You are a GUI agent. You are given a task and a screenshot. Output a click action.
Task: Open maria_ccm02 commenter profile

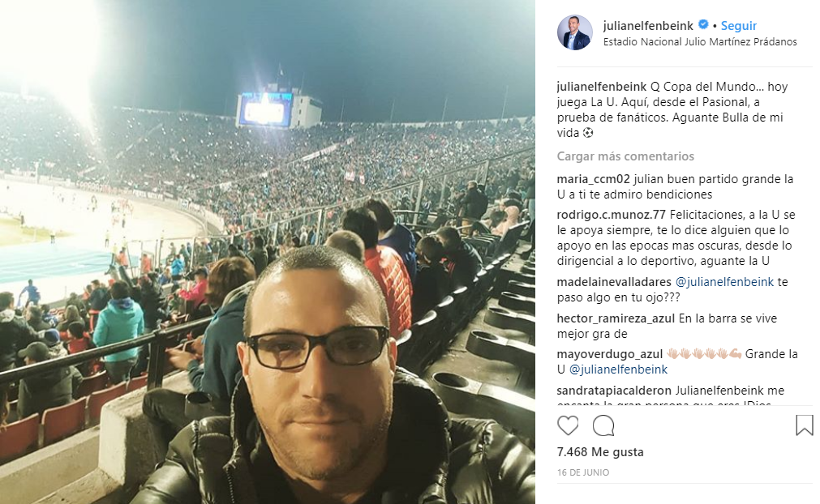[x=593, y=179]
